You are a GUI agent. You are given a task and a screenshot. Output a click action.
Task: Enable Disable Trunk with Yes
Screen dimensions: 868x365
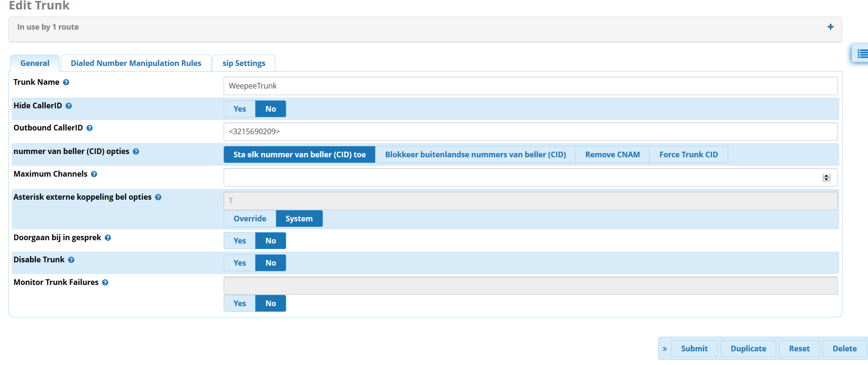coord(240,263)
